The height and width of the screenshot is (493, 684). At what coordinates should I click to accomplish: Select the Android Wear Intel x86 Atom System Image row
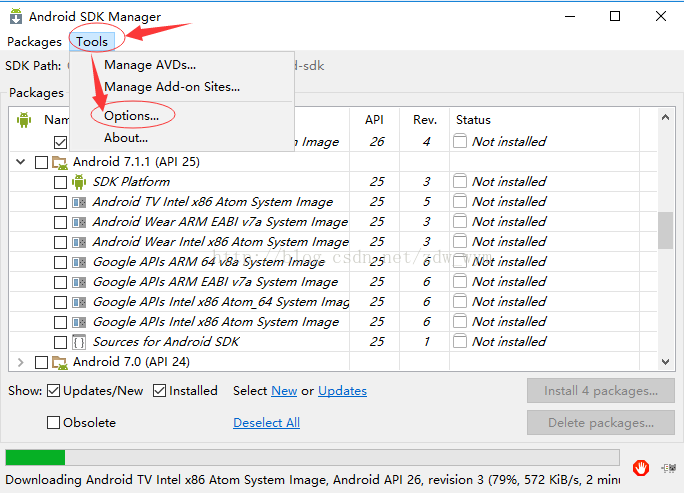333,242
